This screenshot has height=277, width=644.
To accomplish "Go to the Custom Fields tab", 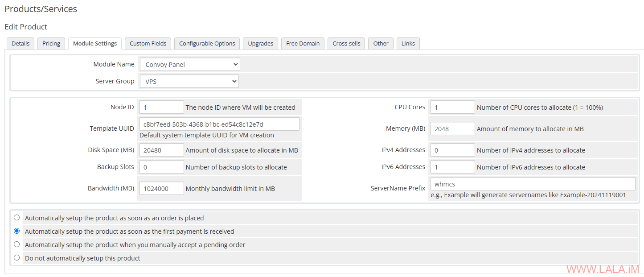I will [148, 43].
